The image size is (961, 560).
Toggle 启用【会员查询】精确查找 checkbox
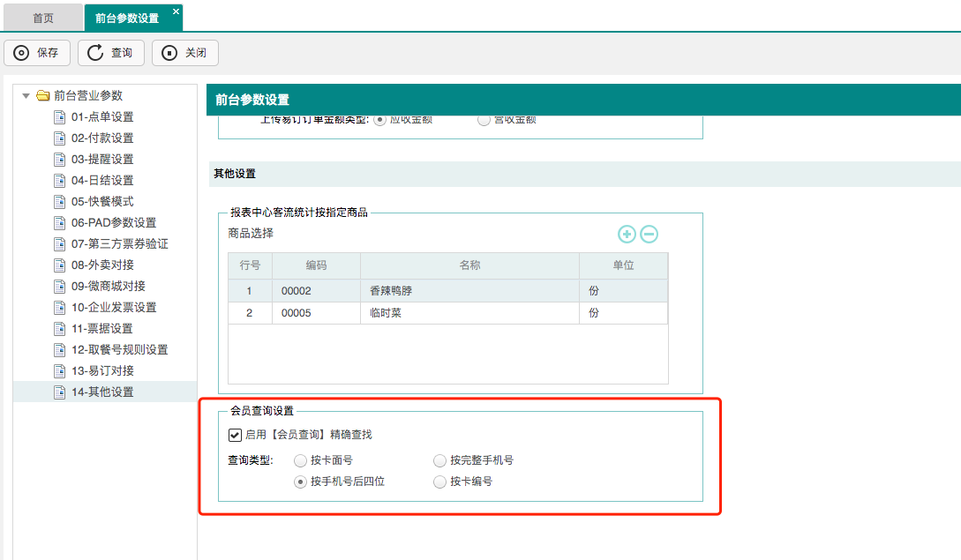click(x=235, y=435)
